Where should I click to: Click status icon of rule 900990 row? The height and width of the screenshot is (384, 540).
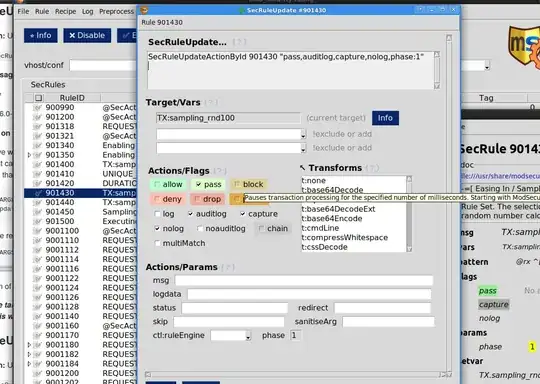(x=37, y=107)
